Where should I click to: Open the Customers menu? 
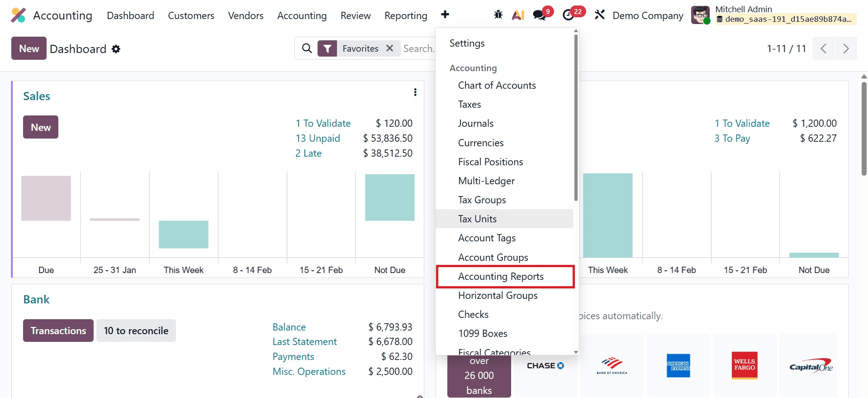pyautogui.click(x=191, y=15)
